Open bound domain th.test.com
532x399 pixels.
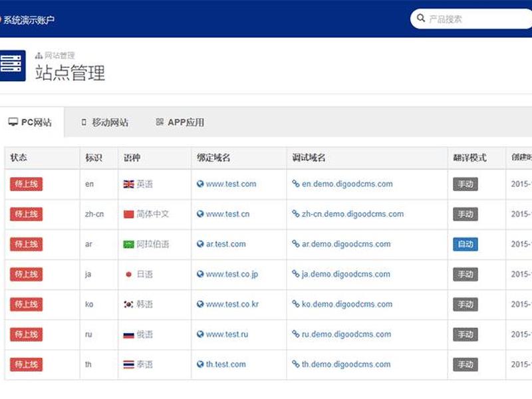[x=226, y=364]
